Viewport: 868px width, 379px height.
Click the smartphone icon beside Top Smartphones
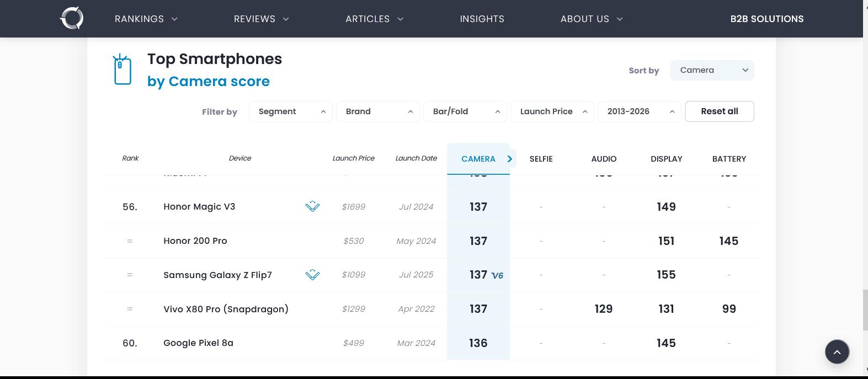coord(122,70)
